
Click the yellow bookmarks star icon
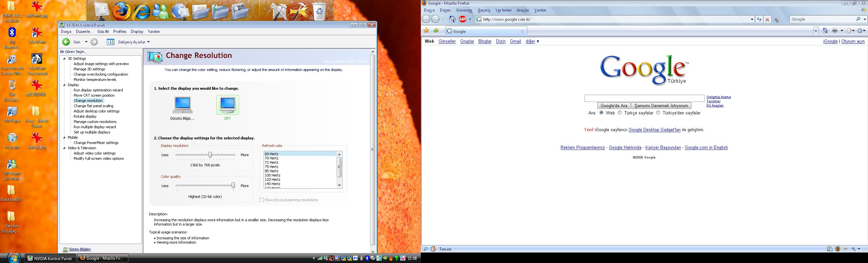tap(426, 31)
